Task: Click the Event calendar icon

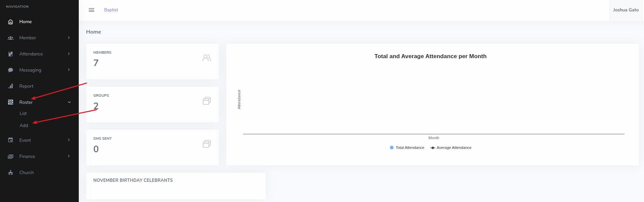Action: coord(10,140)
